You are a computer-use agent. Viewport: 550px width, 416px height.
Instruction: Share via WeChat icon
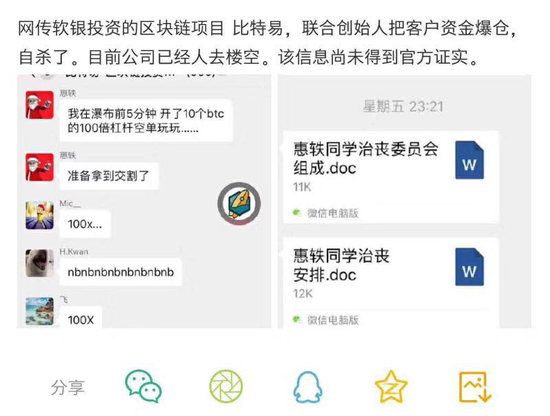tap(143, 386)
